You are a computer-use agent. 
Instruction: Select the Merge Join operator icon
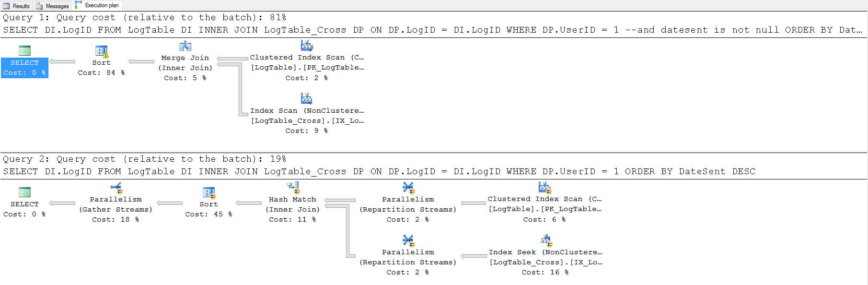tap(185, 46)
